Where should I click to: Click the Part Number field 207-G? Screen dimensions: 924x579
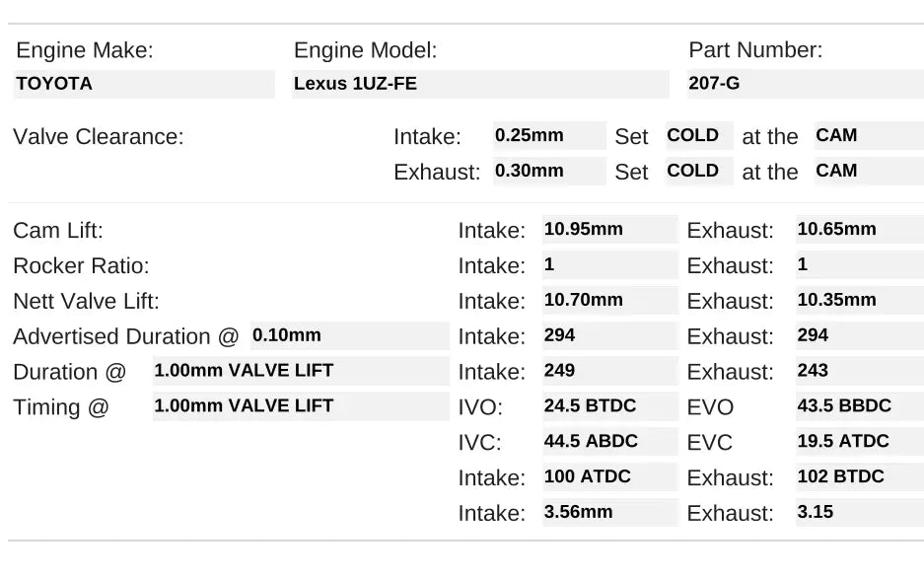(805, 84)
